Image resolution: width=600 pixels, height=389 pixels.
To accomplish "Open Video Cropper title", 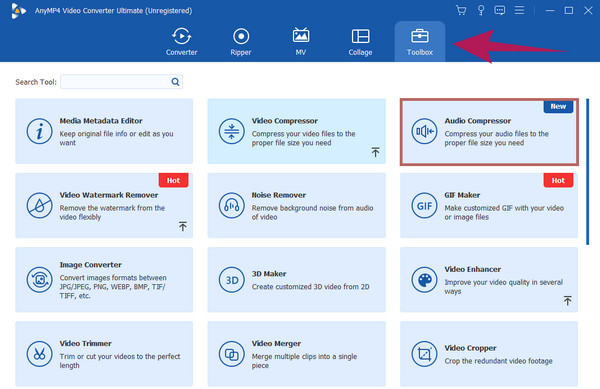I will tap(470, 348).
